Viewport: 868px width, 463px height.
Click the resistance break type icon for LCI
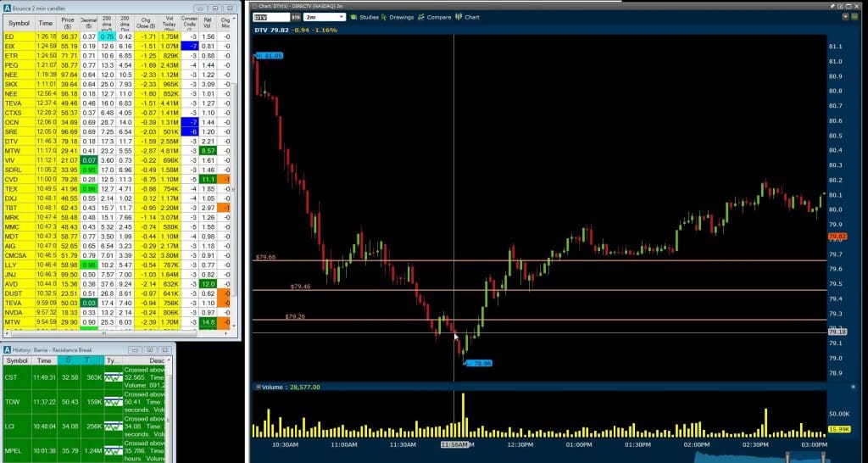tap(114, 427)
